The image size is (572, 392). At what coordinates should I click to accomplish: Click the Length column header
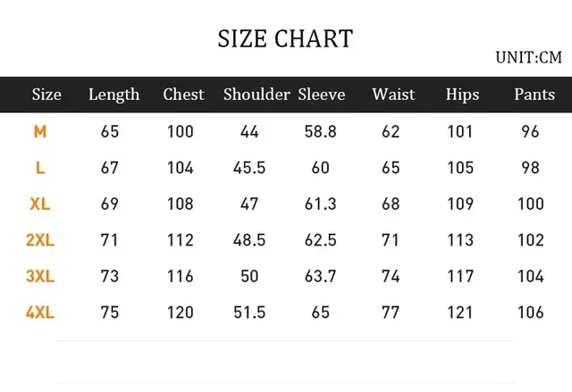[x=114, y=95]
